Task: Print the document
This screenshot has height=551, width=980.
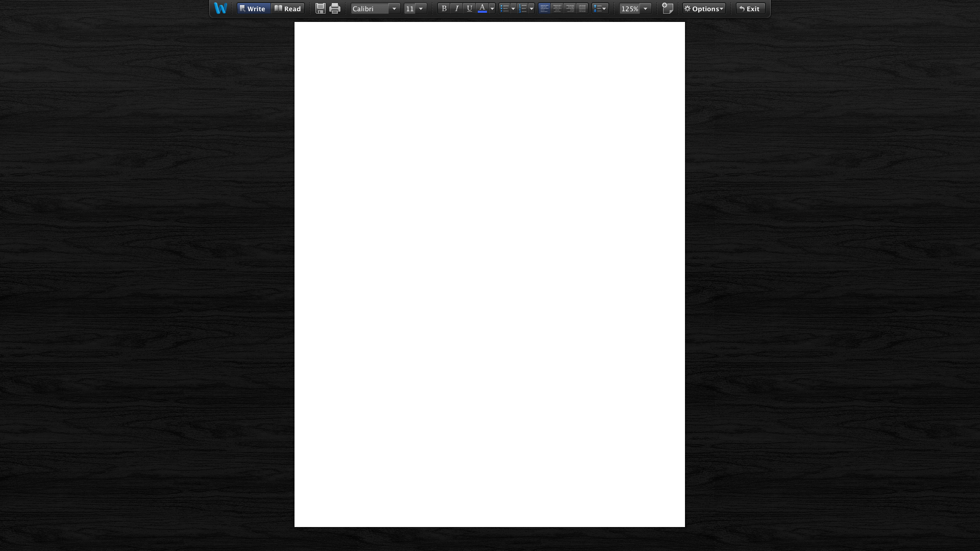Action: pyautogui.click(x=335, y=8)
